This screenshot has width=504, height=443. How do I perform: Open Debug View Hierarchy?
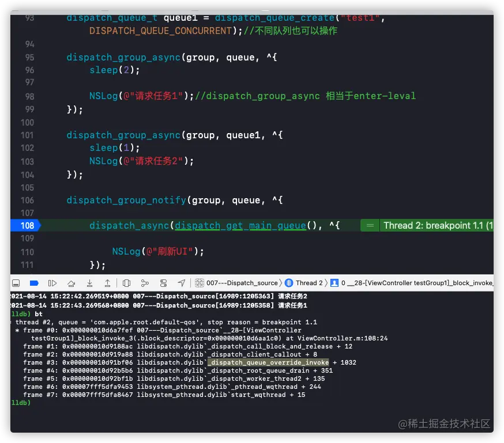127,283
